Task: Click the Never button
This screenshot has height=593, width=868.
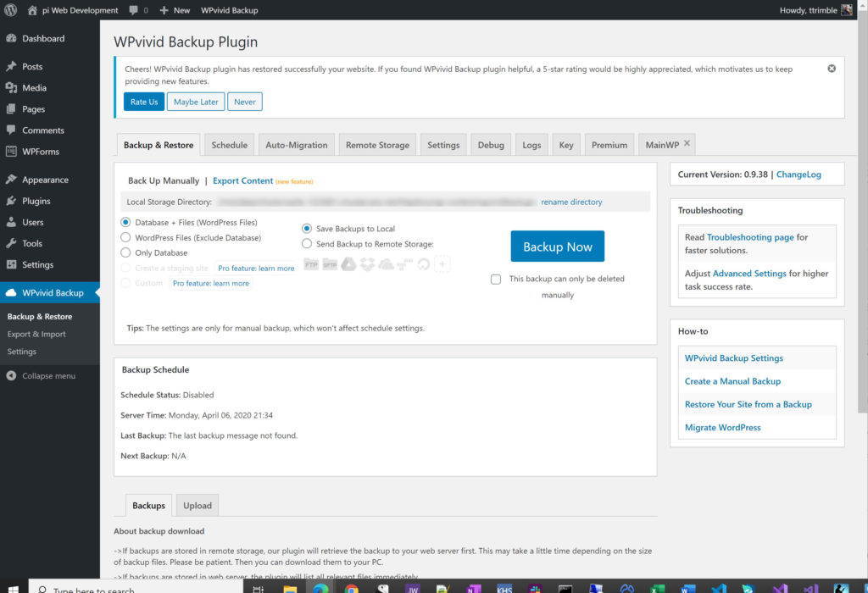Action: 245,102
